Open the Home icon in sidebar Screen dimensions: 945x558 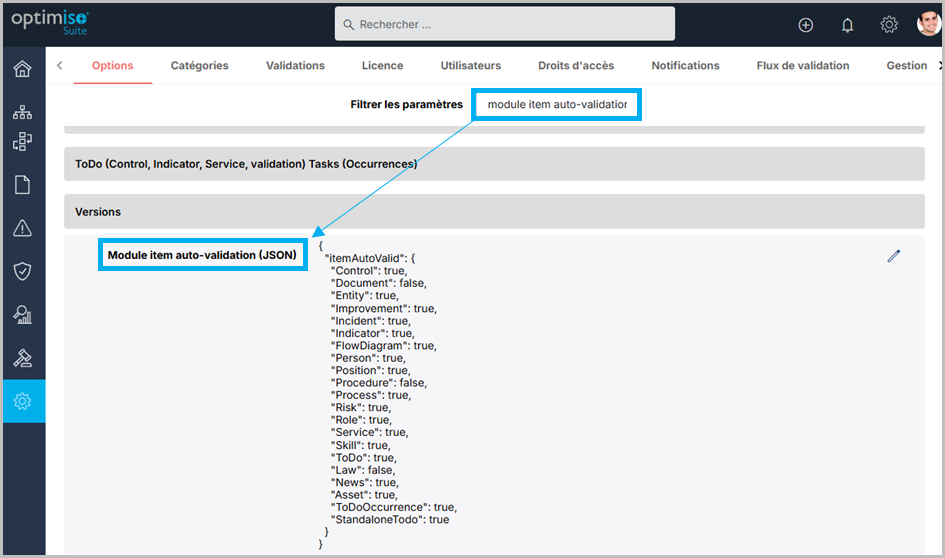[22, 69]
